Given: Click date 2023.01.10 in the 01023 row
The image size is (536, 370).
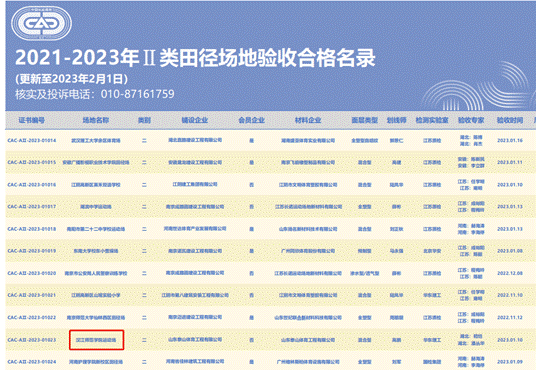Looking at the screenshot, I should [x=510, y=340].
